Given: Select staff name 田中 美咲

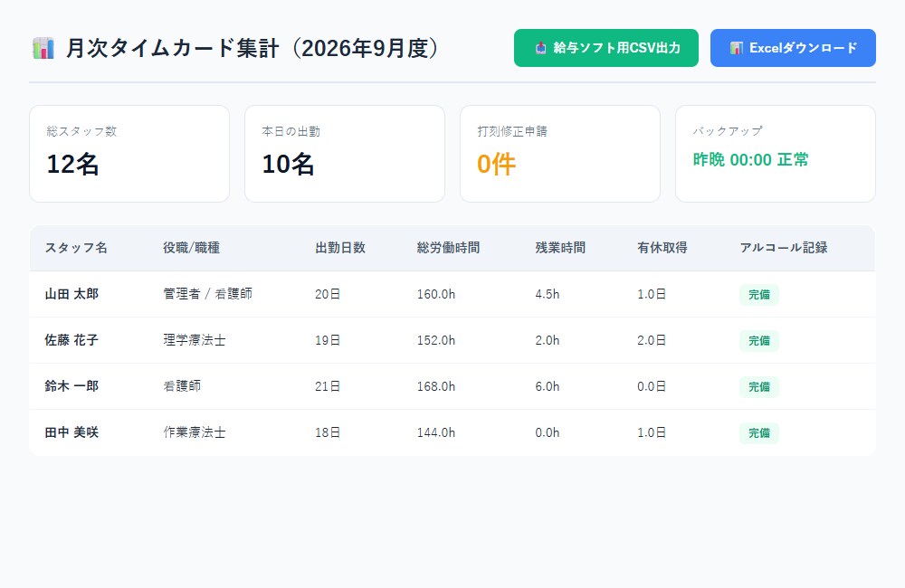Looking at the screenshot, I should click(x=72, y=432).
